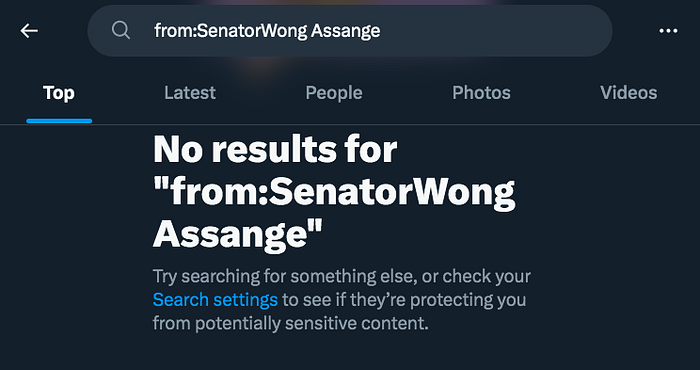Click the 'No results for' heading text

point(275,149)
